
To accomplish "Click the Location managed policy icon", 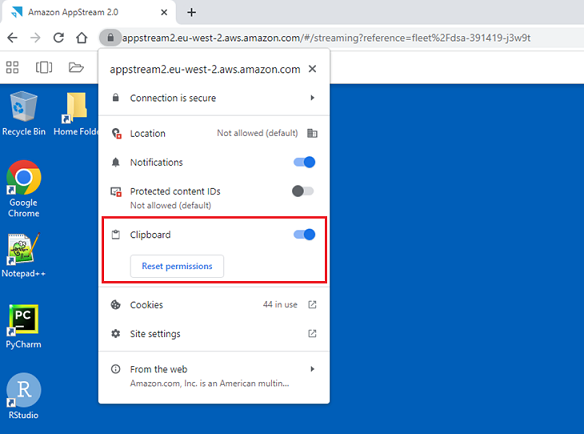I will coord(312,133).
